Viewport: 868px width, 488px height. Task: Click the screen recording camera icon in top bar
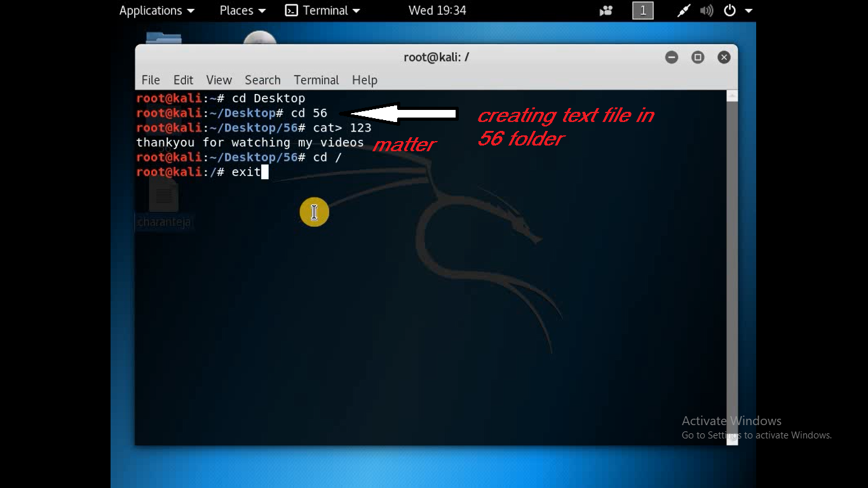click(605, 10)
